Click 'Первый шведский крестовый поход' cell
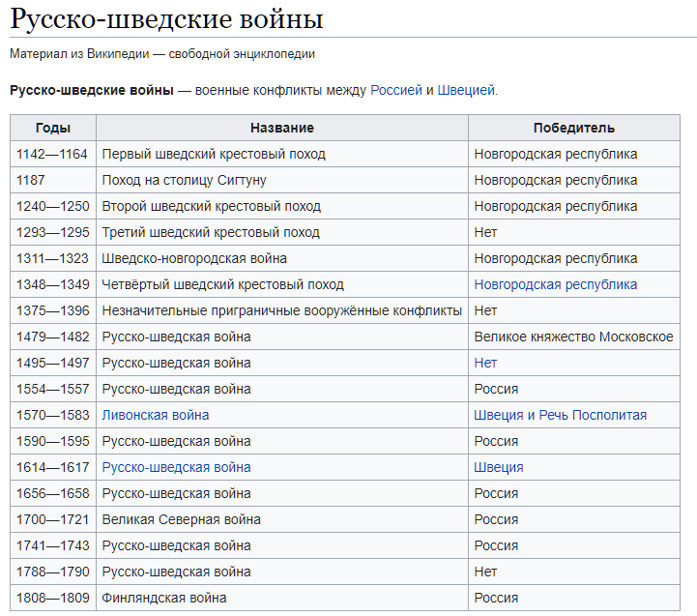Screen dimensions: 697x616 click(214, 154)
